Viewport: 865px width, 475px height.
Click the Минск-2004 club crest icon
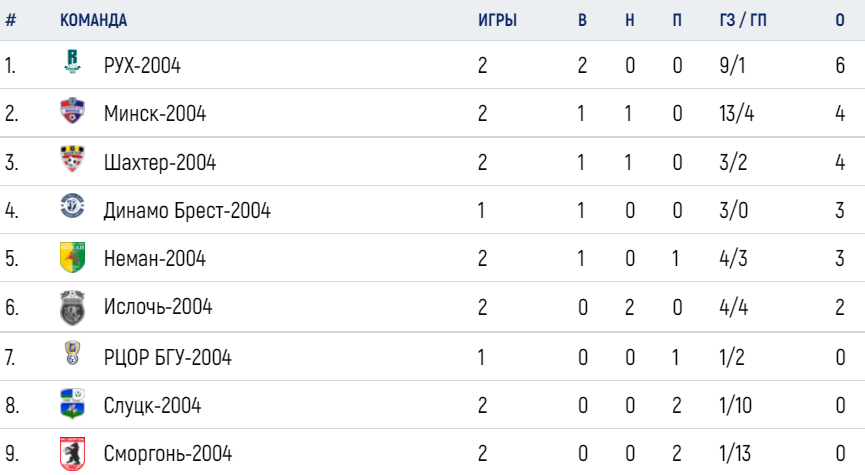(72, 110)
